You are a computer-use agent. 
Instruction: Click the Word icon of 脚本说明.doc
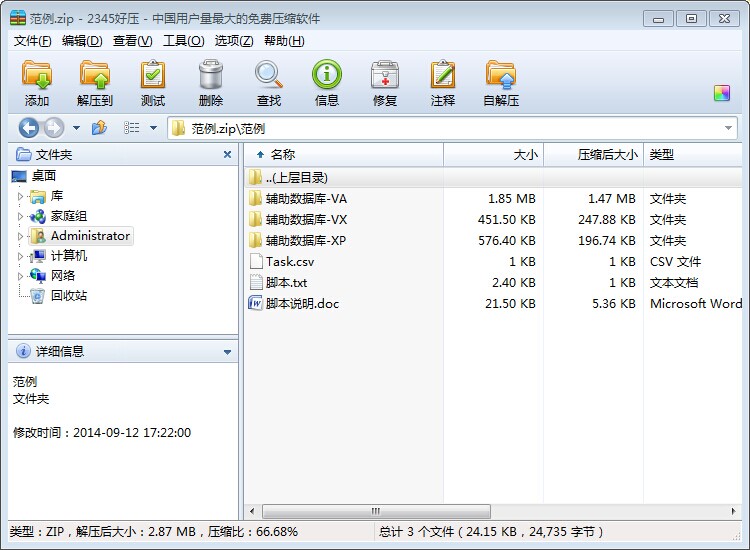[x=256, y=303]
